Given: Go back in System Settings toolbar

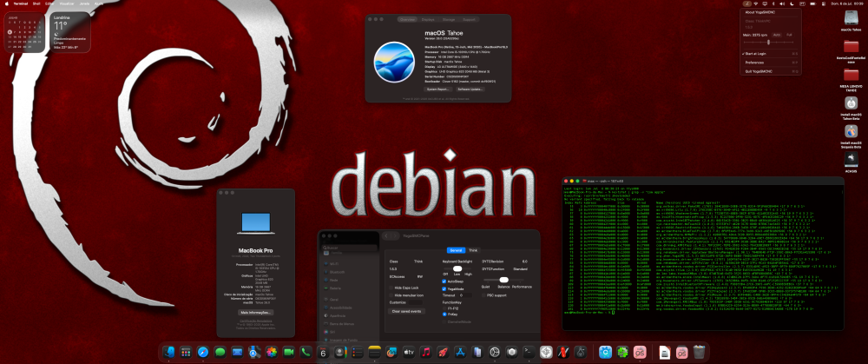Looking at the screenshot, I should tap(386, 236).
